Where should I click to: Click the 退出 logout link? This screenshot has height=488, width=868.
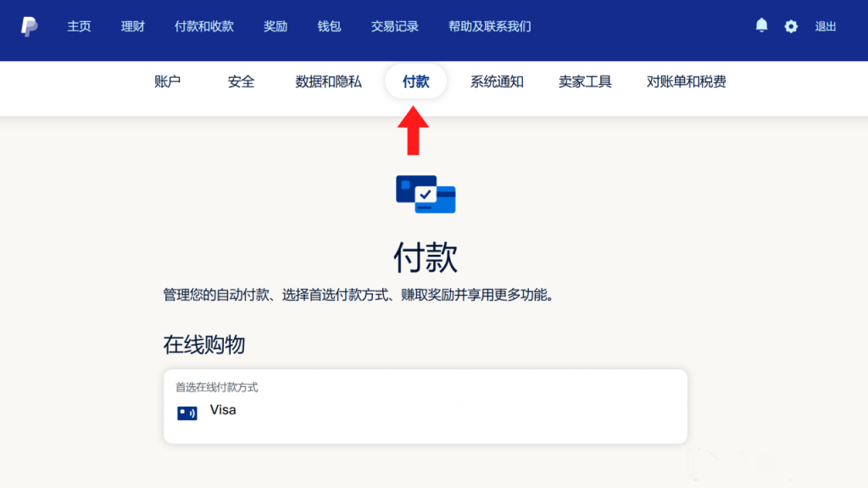[826, 26]
